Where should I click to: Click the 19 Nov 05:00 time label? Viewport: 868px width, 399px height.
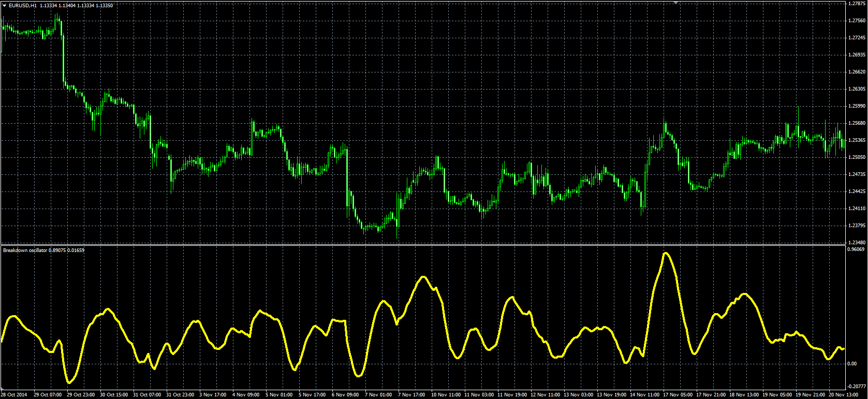point(777,395)
